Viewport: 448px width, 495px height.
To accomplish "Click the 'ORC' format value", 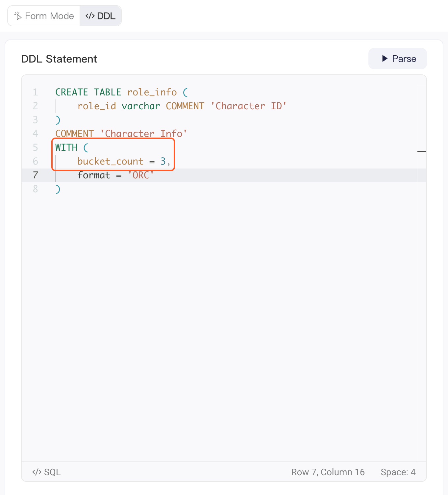I will click(141, 175).
